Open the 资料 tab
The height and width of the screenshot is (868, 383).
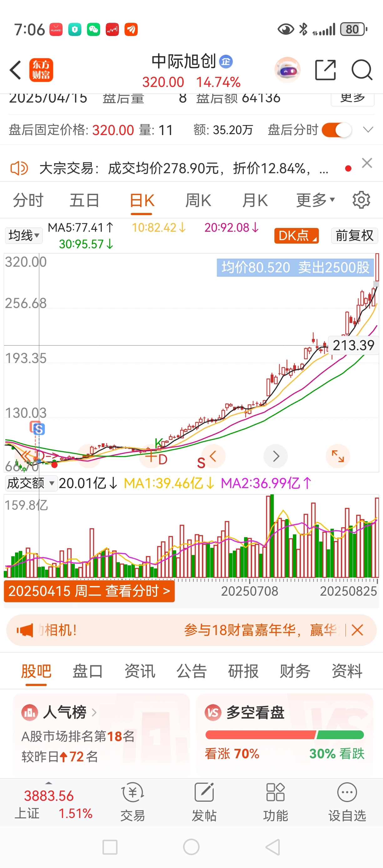pyautogui.click(x=347, y=671)
